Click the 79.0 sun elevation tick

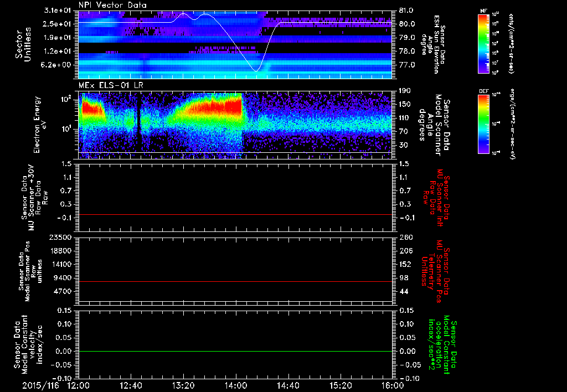[x=407, y=38]
